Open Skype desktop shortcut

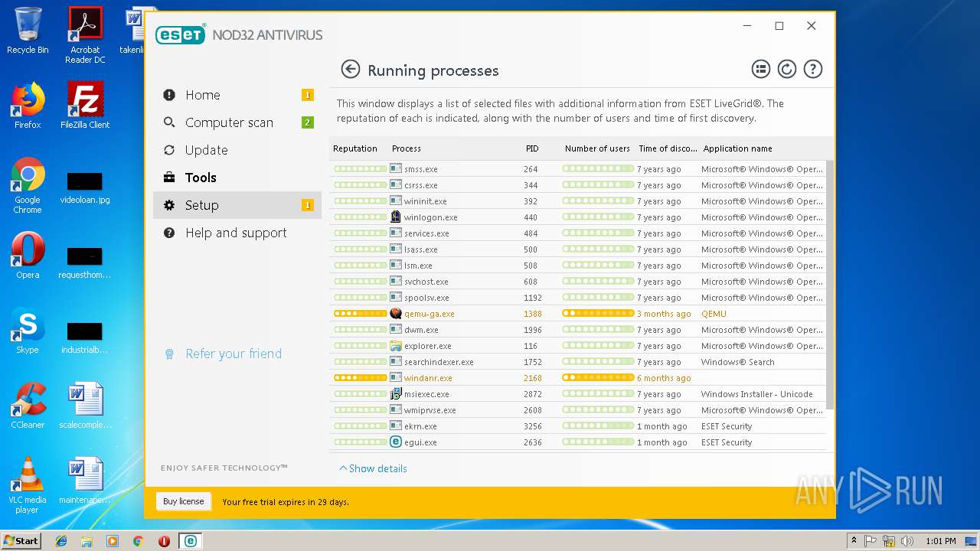(28, 331)
